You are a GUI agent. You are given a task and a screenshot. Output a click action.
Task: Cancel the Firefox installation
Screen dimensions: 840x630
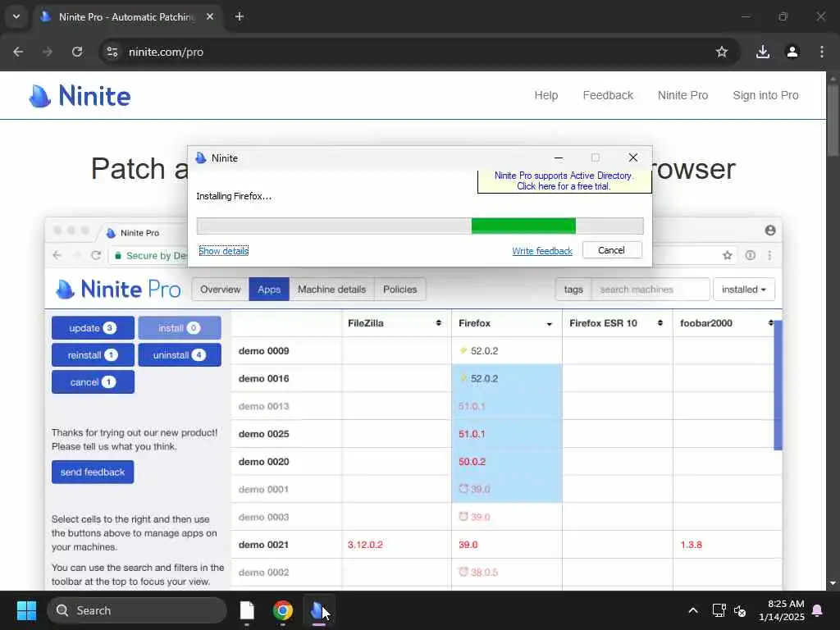612,250
